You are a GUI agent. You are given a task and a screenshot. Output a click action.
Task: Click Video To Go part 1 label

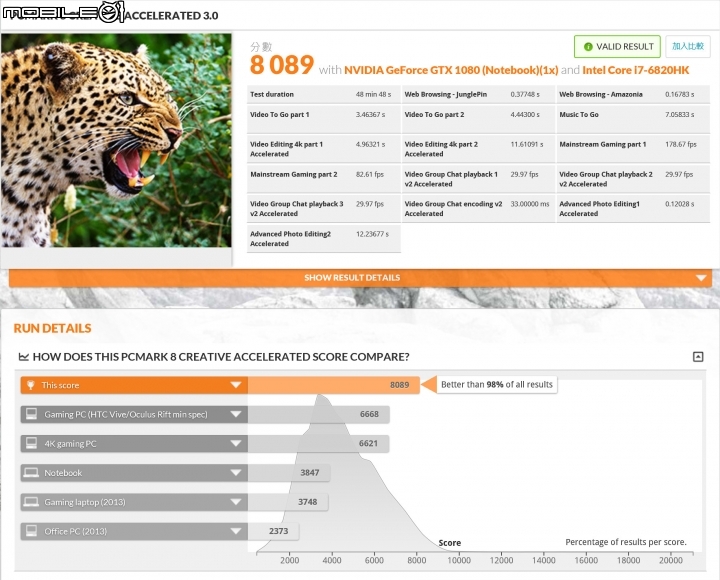tap(280, 114)
